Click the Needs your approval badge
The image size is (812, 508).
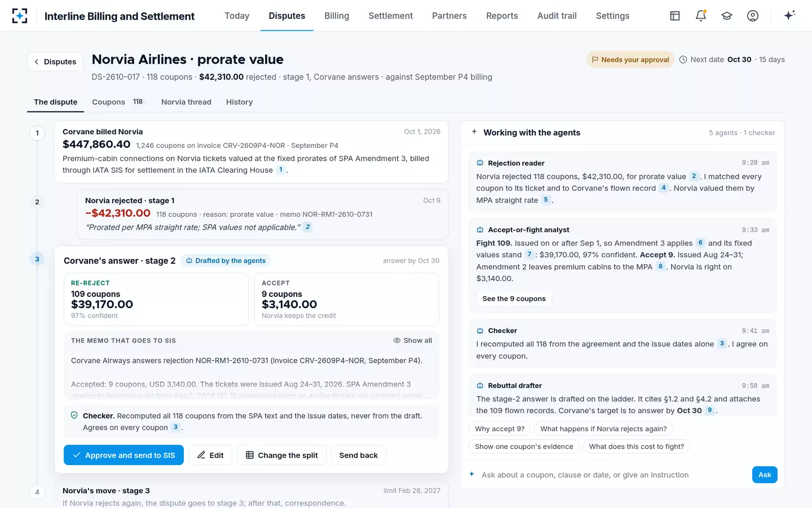pos(630,59)
